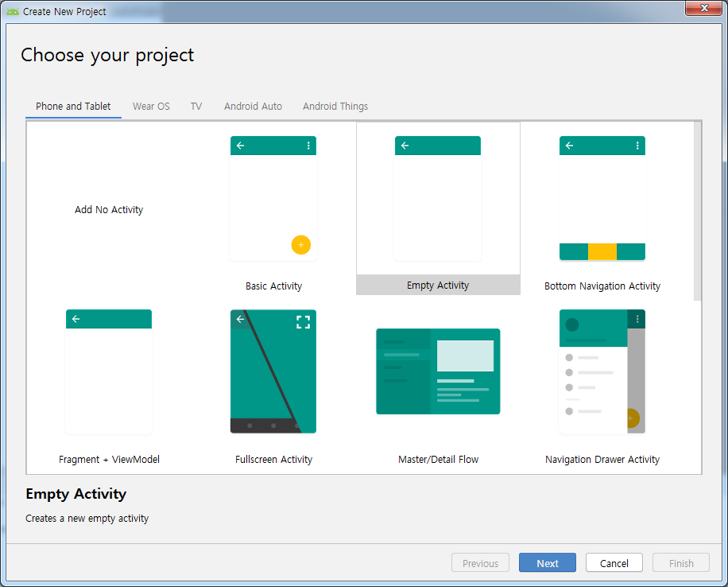Click the overflow dots in Basic Activity preview
The height and width of the screenshot is (587, 728).
tap(308, 146)
